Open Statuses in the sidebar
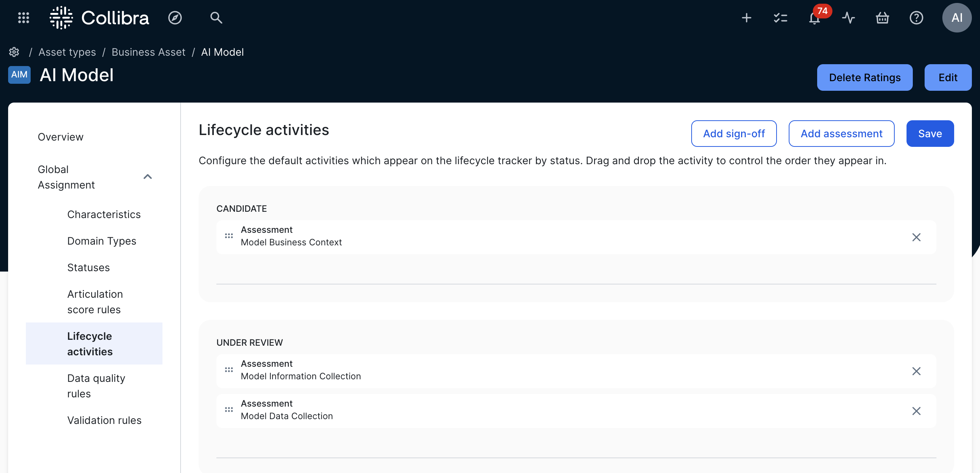 [x=89, y=268]
